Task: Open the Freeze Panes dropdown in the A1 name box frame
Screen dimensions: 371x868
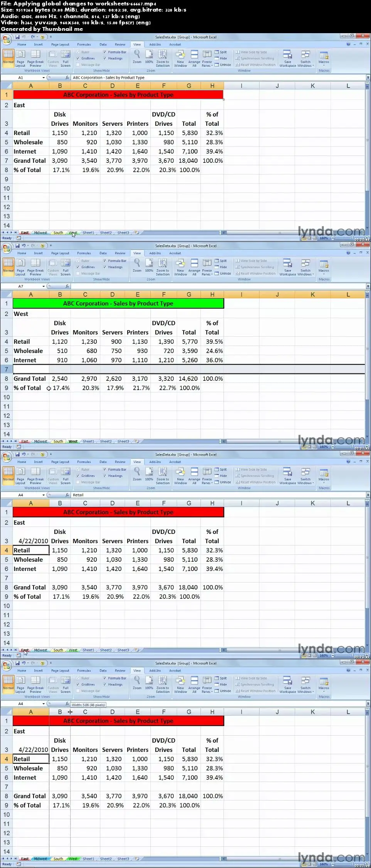Action: [207, 58]
